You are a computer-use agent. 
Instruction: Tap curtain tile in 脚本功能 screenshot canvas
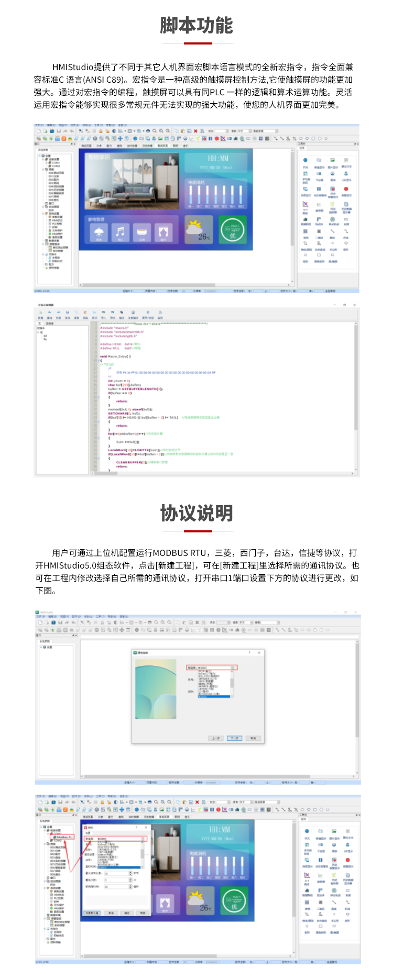[x=163, y=232]
